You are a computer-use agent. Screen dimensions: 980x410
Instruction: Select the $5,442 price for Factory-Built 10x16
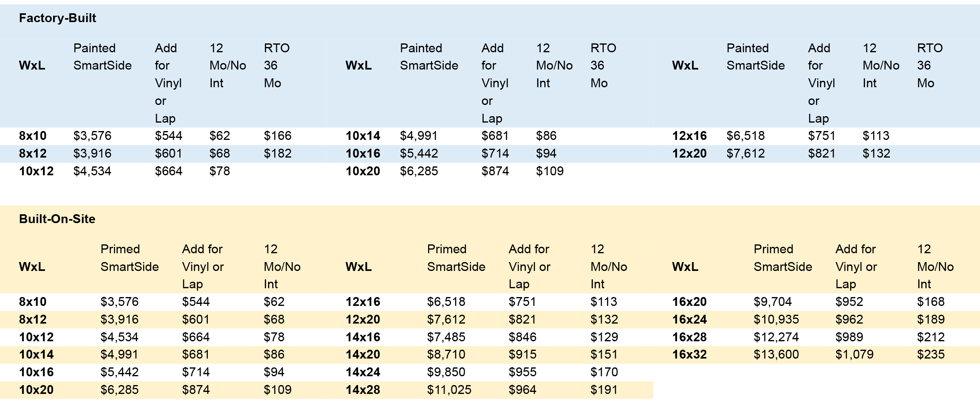(419, 154)
